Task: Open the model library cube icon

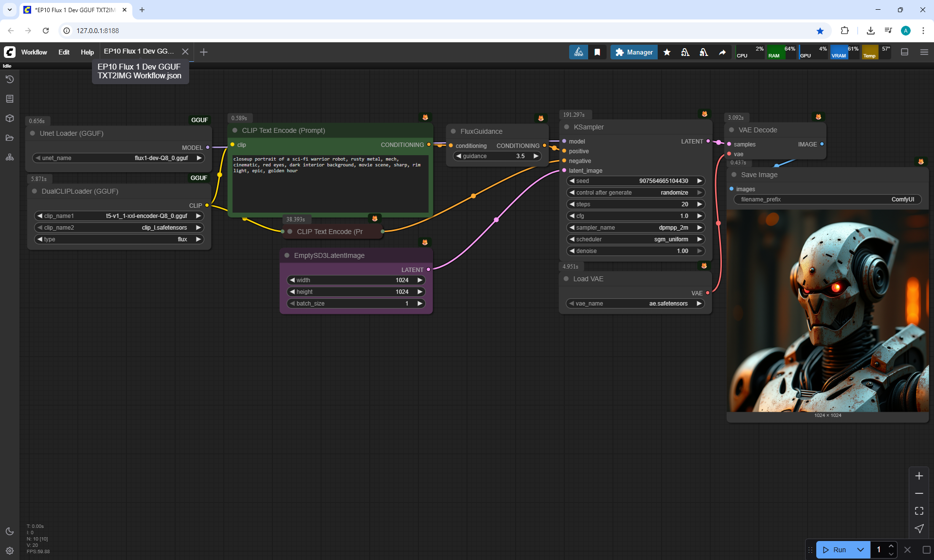Action: [10, 118]
